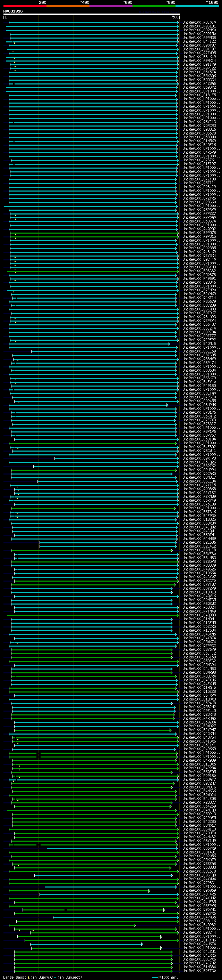Screen dimensions: 222x980
Task: Select the UniRef100_Q90W69 label
Action: click(199, 891)
